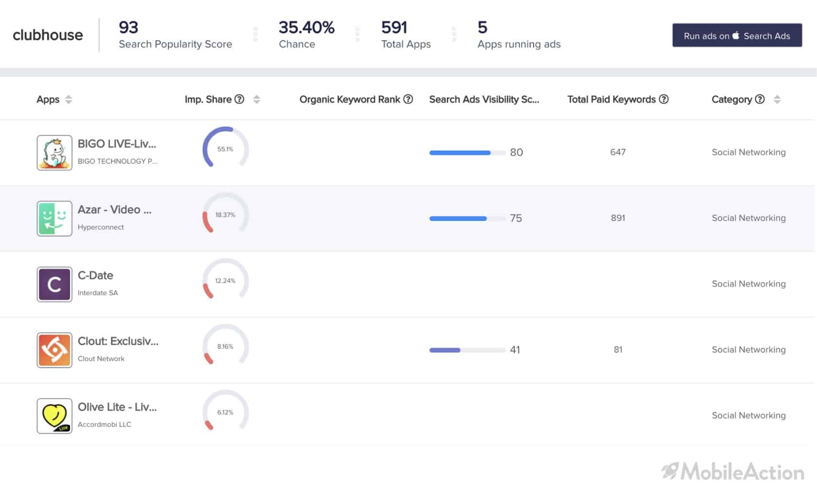Click 5 Apps running ads stat
The height and width of the screenshot is (504, 817).
coord(519,34)
